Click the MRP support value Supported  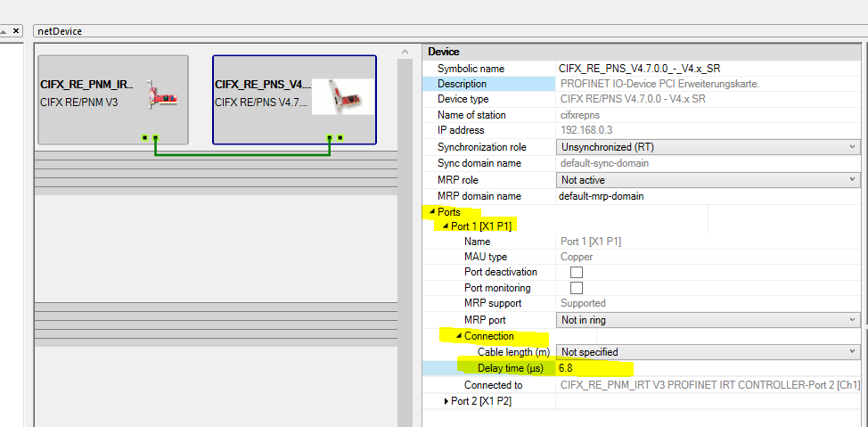(583, 303)
